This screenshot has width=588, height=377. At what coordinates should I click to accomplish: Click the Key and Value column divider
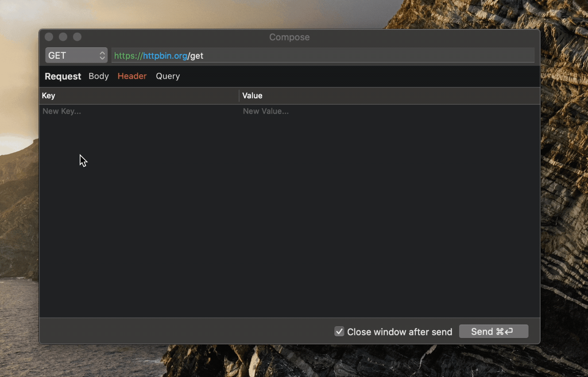tap(239, 96)
